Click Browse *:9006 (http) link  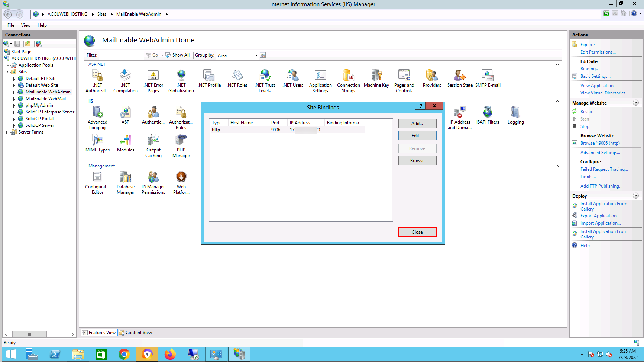tap(600, 143)
